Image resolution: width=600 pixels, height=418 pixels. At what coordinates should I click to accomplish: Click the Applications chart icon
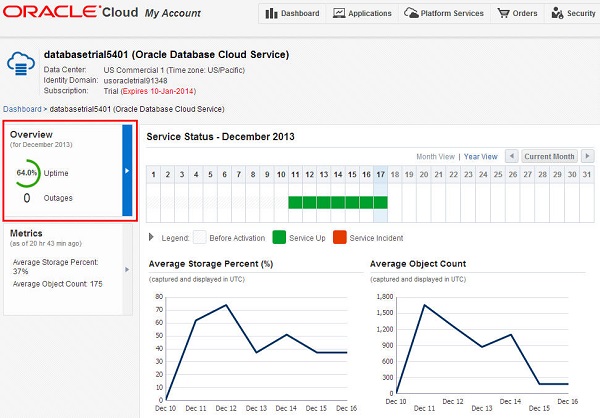[339, 13]
